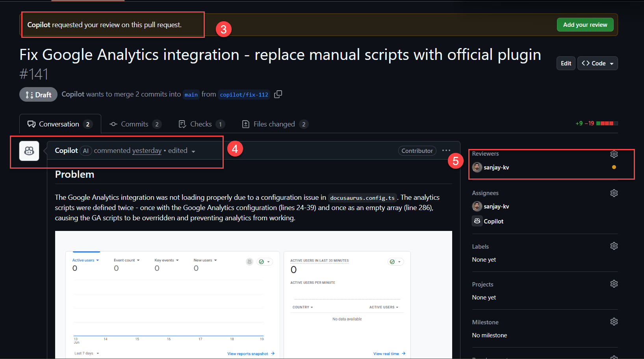Open the Labels settings gear
This screenshot has height=359, width=644.
coord(614,246)
